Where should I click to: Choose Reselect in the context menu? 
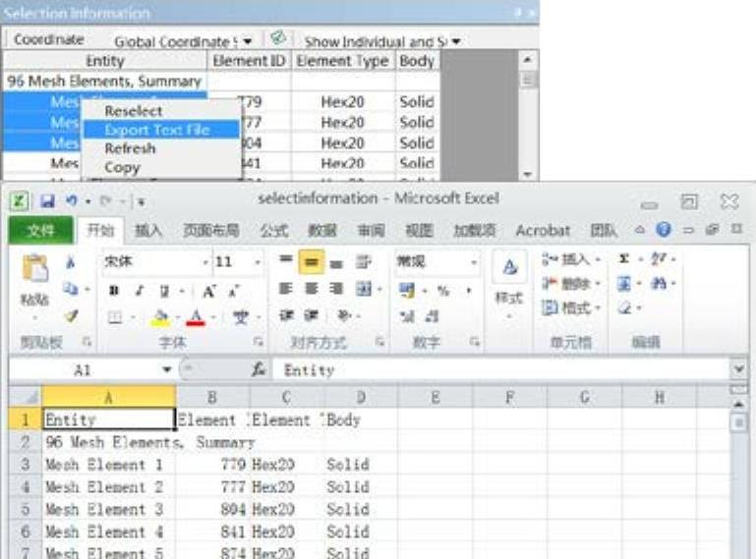point(134,111)
